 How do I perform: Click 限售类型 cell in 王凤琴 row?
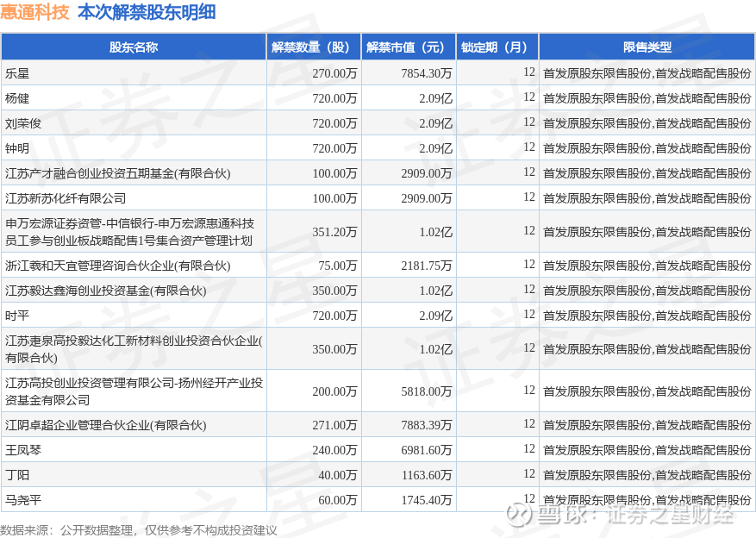click(x=647, y=450)
